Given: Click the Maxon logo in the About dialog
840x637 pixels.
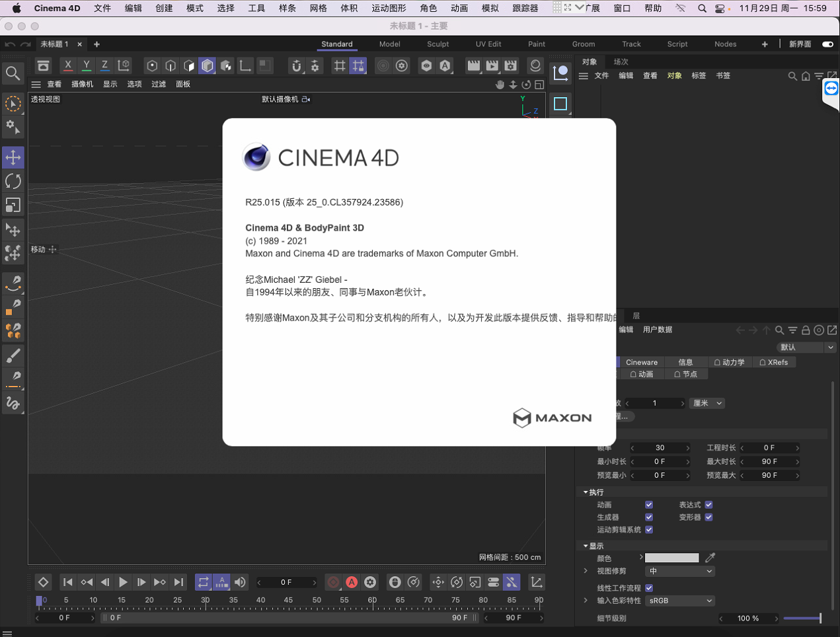Looking at the screenshot, I should (x=552, y=418).
